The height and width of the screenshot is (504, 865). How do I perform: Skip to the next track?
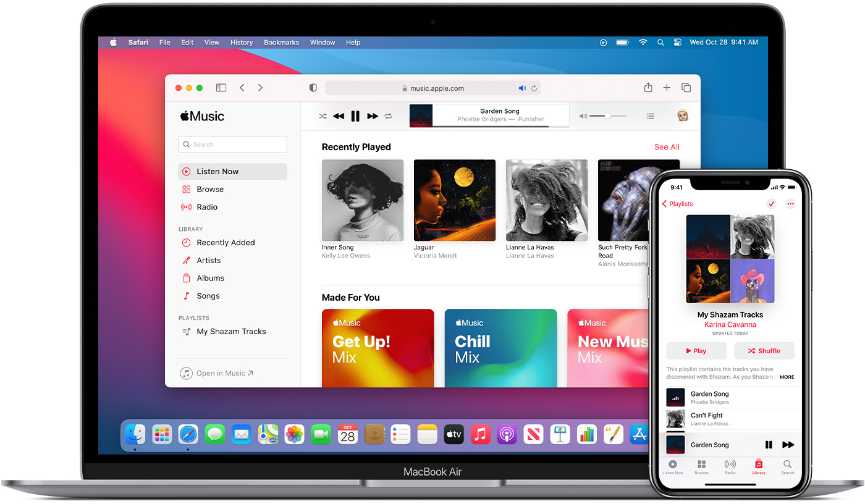(372, 115)
